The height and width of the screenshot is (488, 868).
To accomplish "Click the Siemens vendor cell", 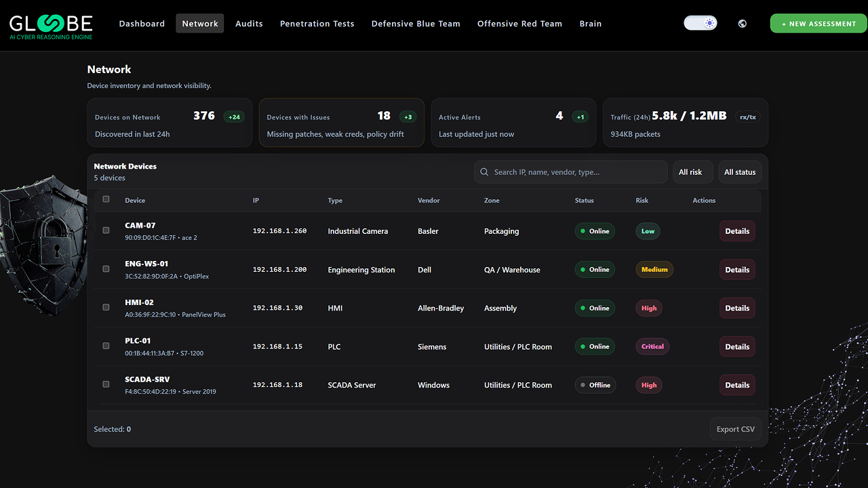I will coord(432,347).
